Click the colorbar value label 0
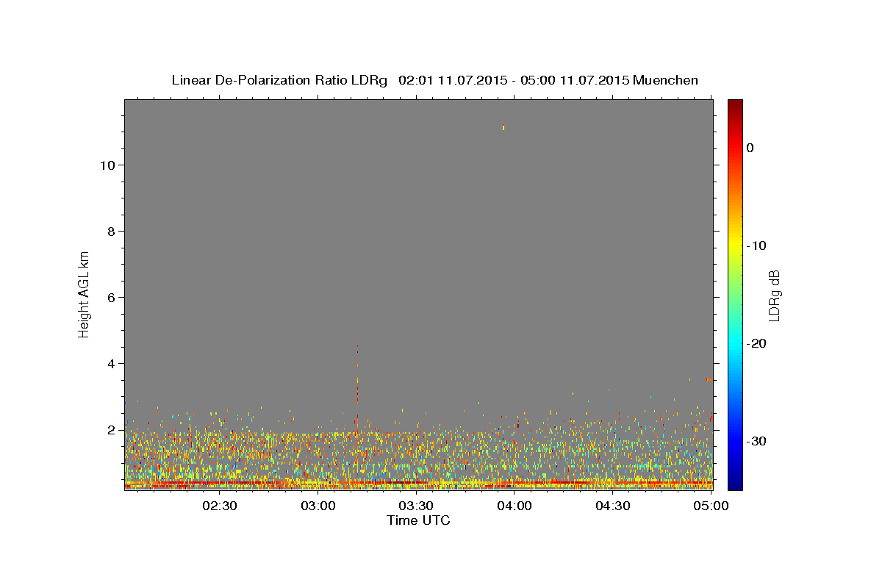The height and width of the screenshot is (588, 882). pyautogui.click(x=750, y=148)
